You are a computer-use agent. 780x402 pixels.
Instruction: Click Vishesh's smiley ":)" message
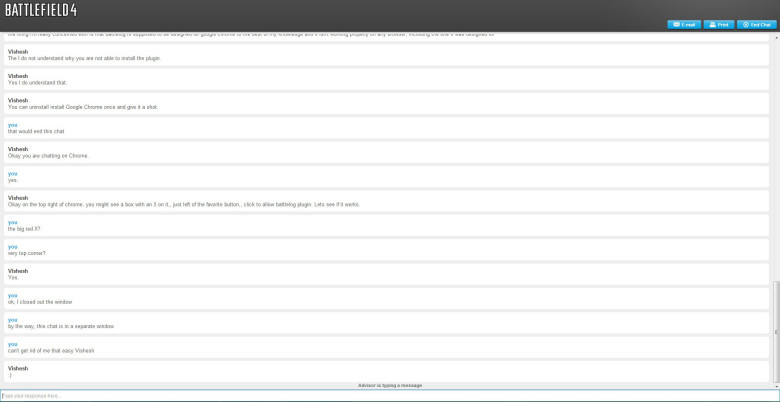(387, 372)
